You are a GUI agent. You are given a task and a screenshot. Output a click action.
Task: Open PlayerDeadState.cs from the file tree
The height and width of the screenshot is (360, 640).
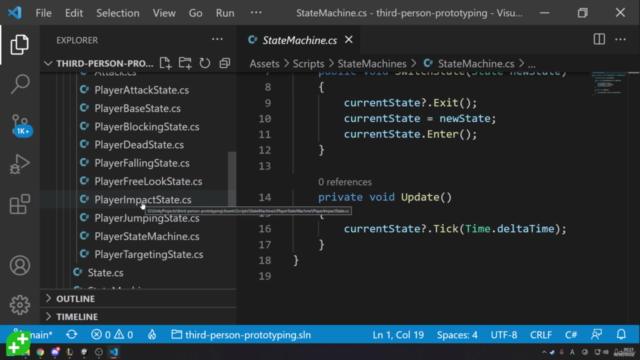(x=139, y=144)
